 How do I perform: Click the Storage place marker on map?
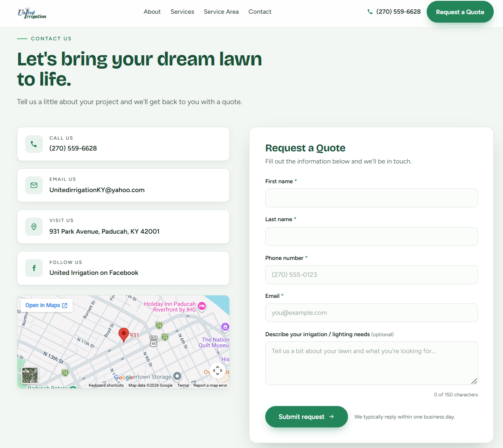click(x=177, y=377)
